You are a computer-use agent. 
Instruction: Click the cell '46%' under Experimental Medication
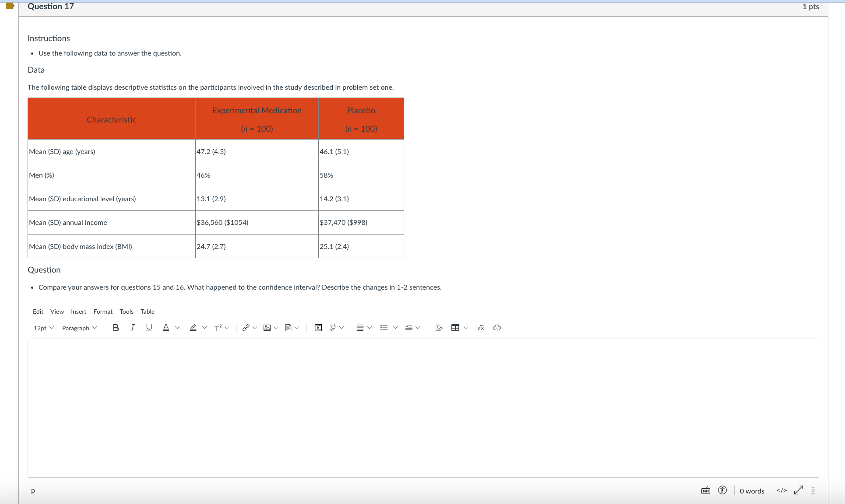(257, 175)
